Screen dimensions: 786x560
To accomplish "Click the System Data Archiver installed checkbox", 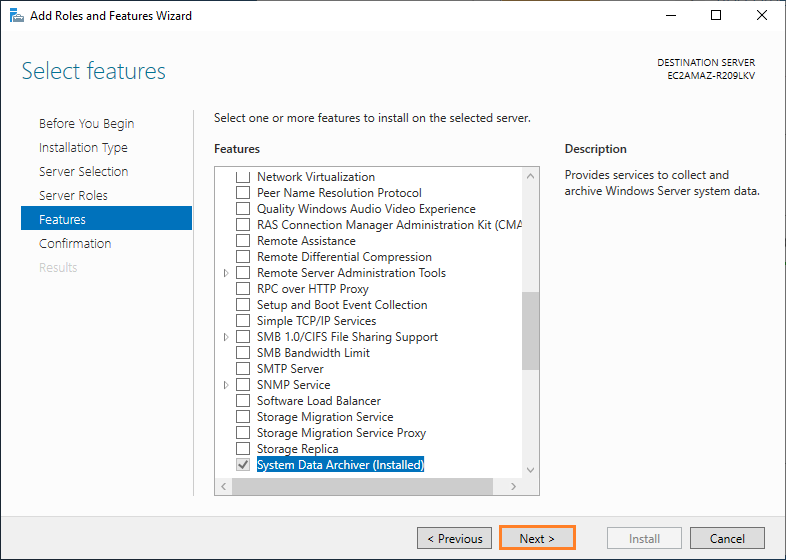I will (x=243, y=465).
